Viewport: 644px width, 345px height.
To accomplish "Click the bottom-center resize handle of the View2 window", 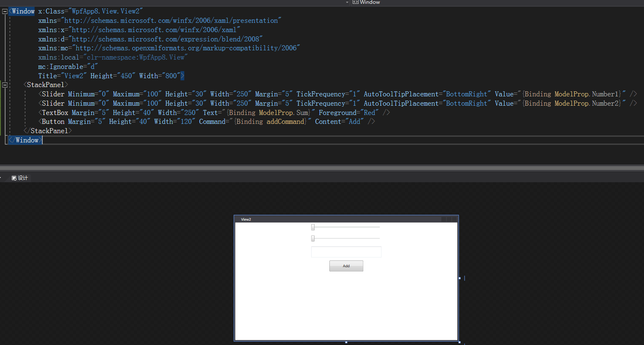I will (346, 342).
